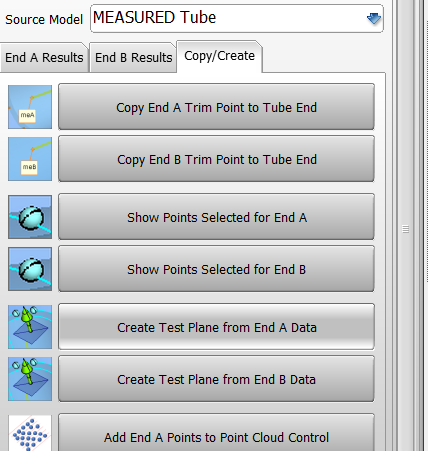Switch to the End B Results tab
This screenshot has width=428, height=451.
click(133, 57)
